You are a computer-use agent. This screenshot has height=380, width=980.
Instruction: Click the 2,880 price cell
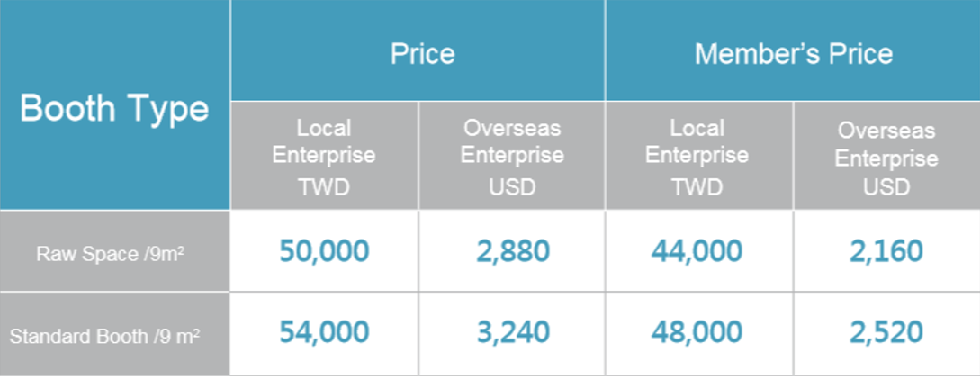click(x=512, y=251)
